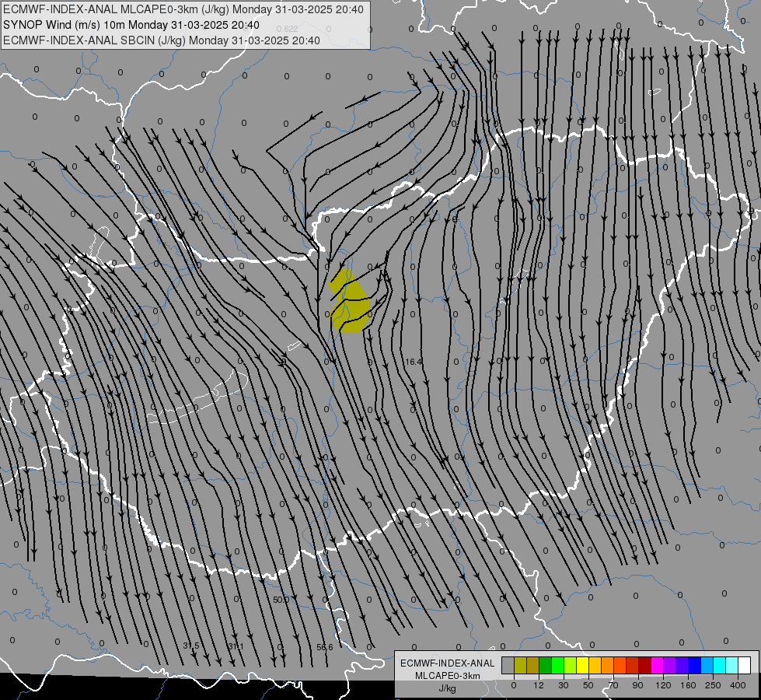The image size is (761, 700).
Task: Click the legend tick label 50
Action: point(588,685)
